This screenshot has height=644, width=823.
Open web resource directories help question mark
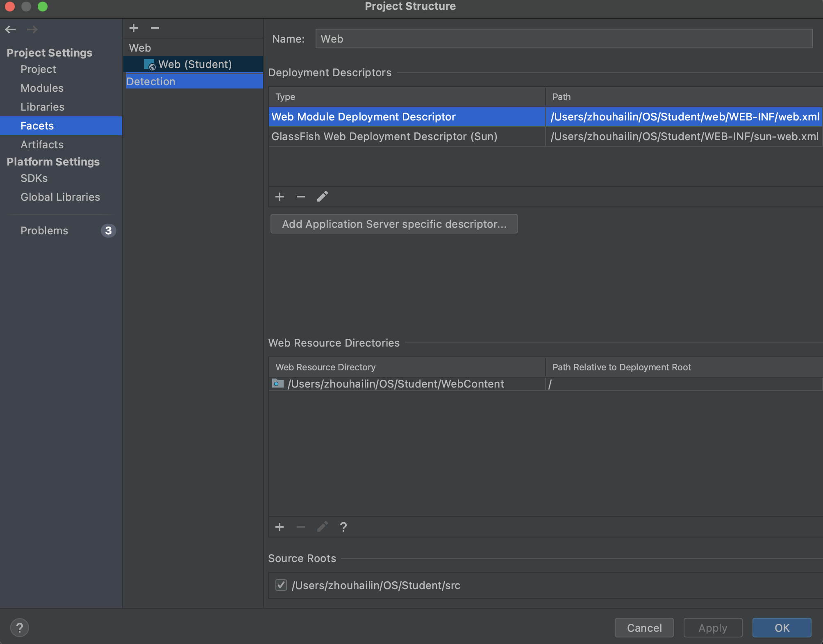tap(343, 527)
